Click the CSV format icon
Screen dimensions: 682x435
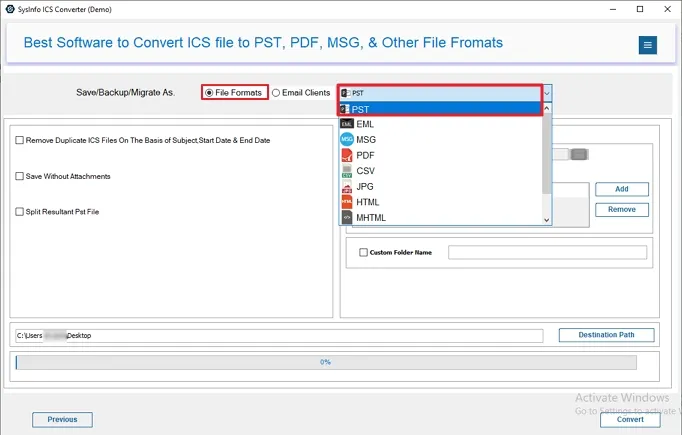[347, 171]
